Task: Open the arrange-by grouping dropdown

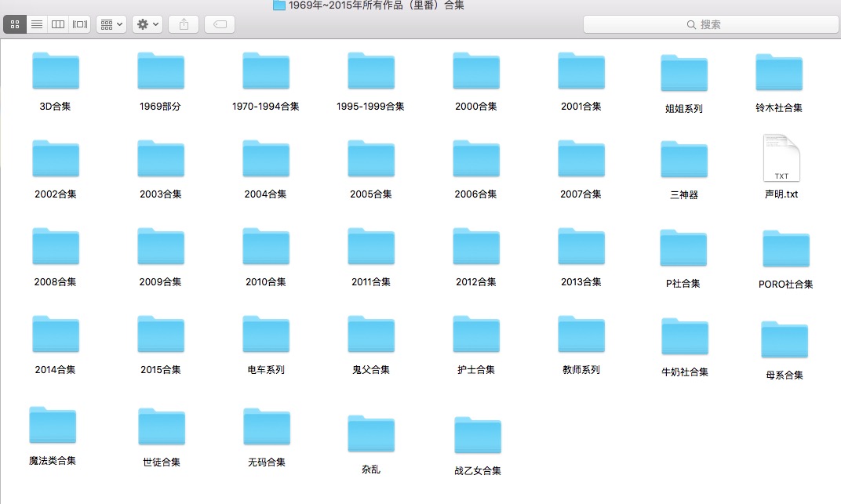Action: (111, 24)
